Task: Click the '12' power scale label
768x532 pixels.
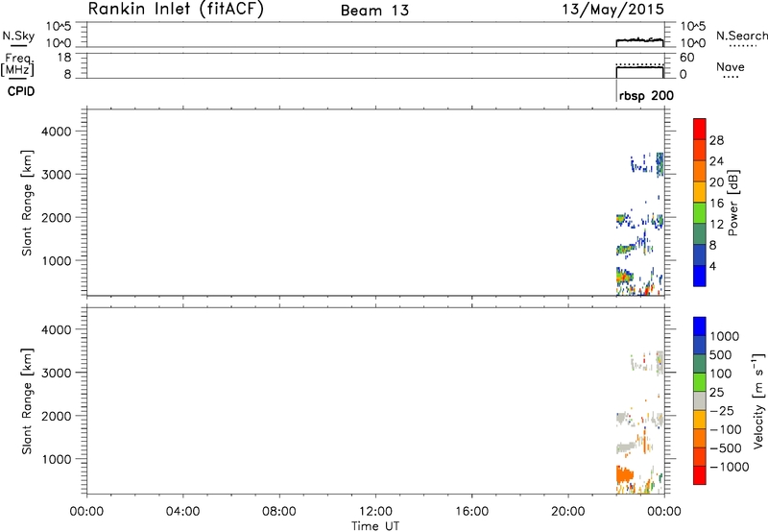Action: tap(716, 225)
